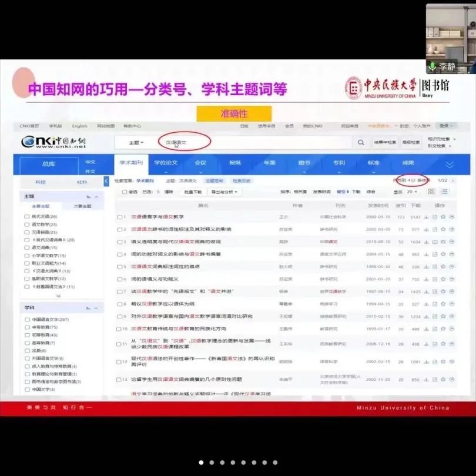Switch to the 学位论文 tab
Screen dimensions: 476x476
(x=165, y=163)
